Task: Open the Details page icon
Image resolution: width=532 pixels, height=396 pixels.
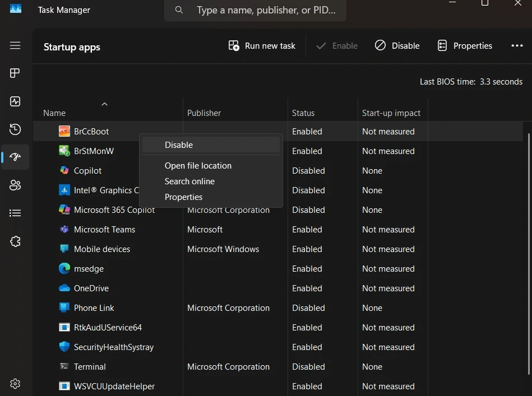Action: click(15, 213)
